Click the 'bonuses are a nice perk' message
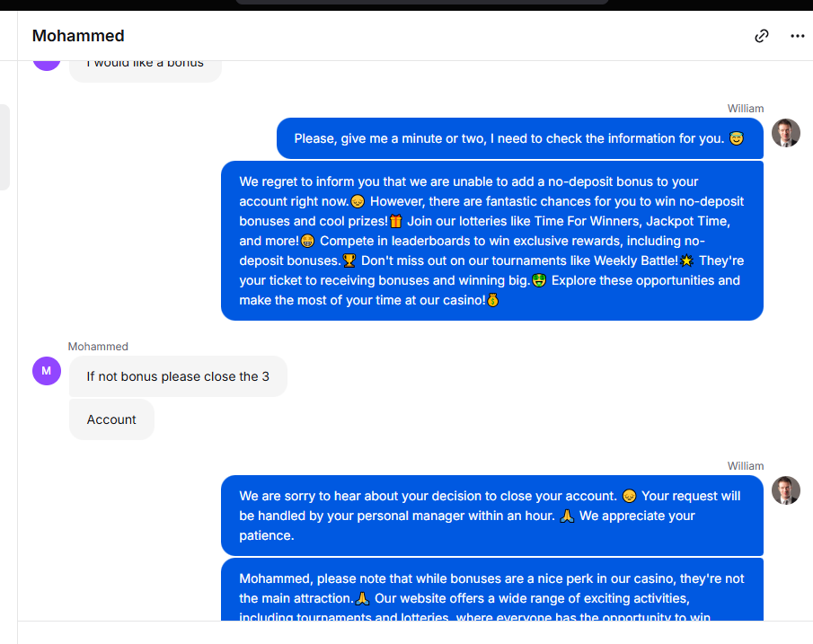 tap(492, 589)
